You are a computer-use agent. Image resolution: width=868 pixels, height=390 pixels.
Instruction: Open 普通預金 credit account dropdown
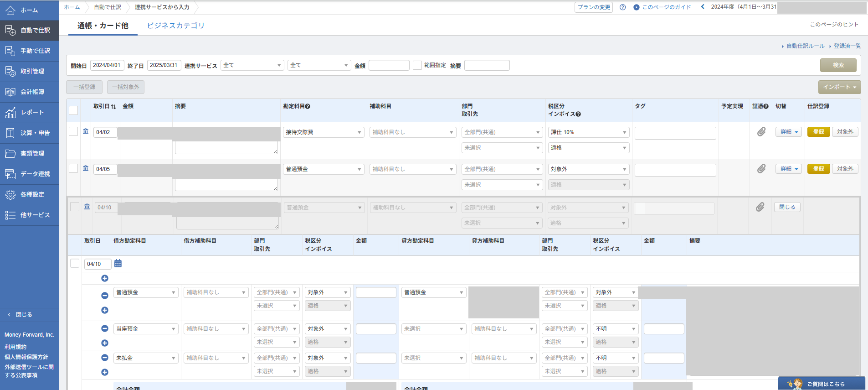click(x=434, y=292)
